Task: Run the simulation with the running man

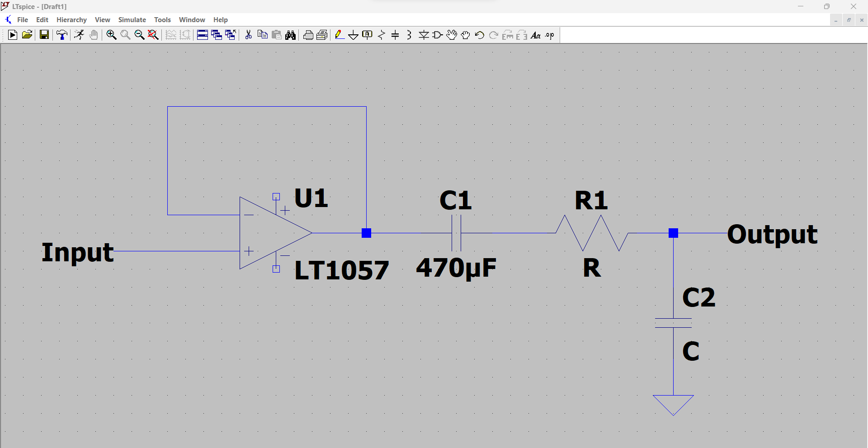Action: [x=79, y=35]
